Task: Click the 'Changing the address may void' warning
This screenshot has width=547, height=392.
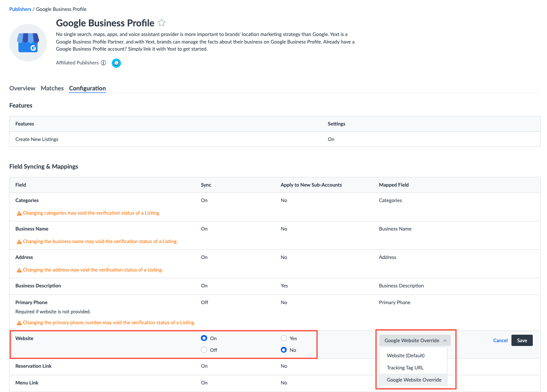Action: [x=92, y=270]
